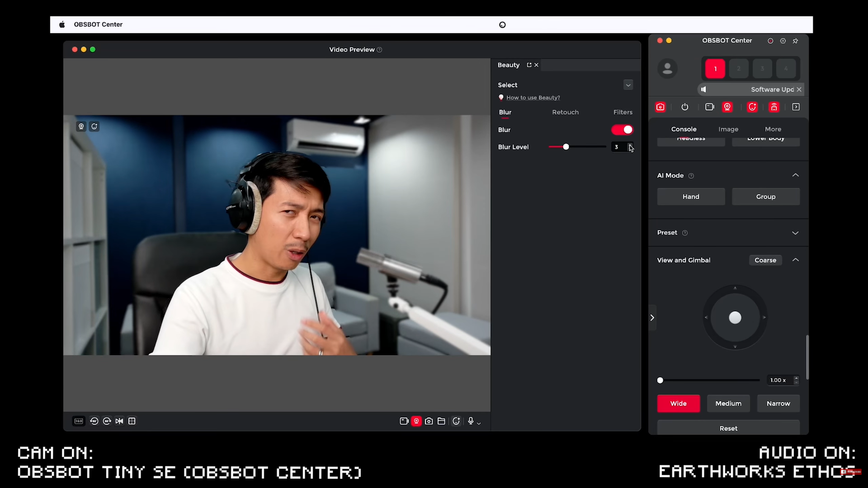868x488 pixels.
Task: Show the grid overlay icon
Action: 132,421
